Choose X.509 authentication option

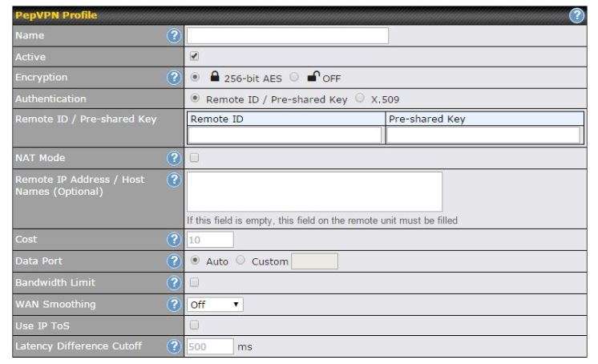pyautogui.click(x=361, y=99)
